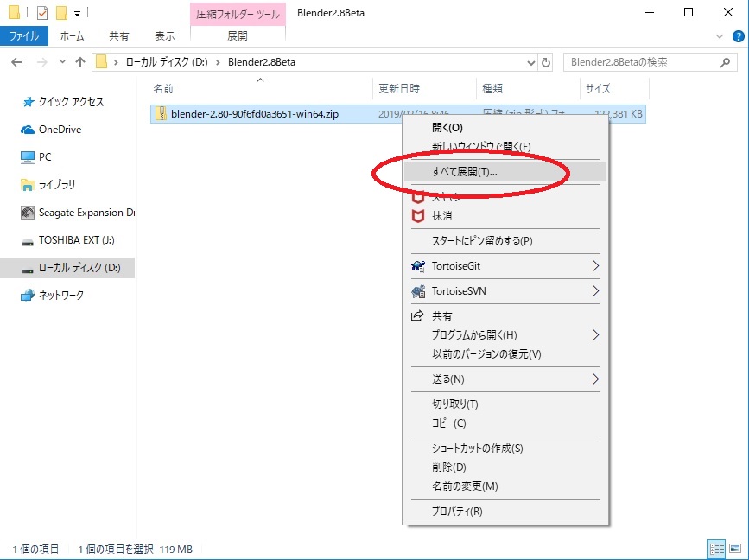
Task: Switch to large icons view layout
Action: coord(735,550)
